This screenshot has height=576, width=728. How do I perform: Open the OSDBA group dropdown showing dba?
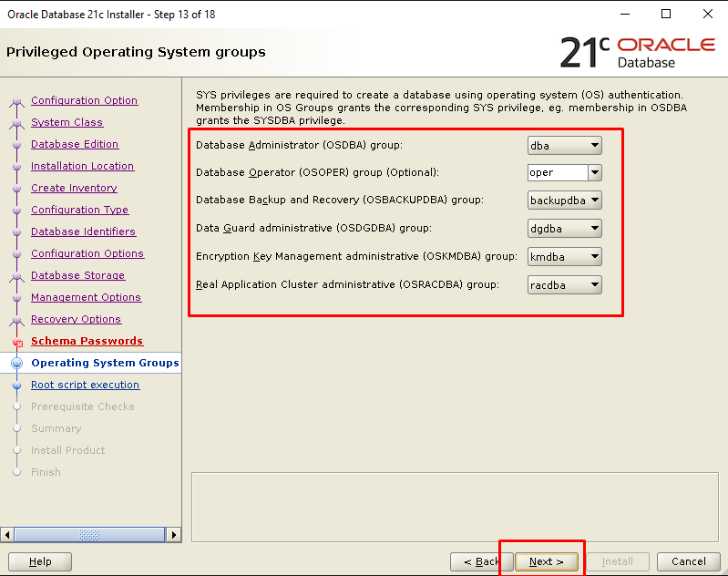point(565,146)
